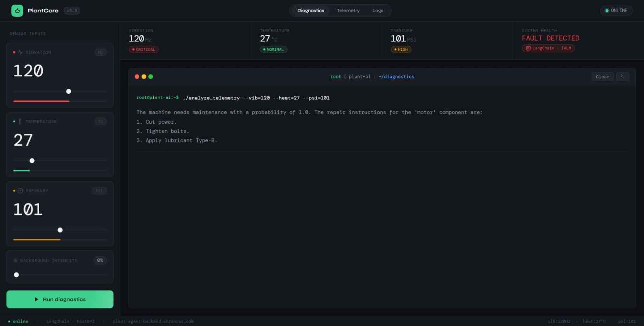Image resolution: width=644 pixels, height=326 pixels.
Task: Click the °C unit badge in Temperature card
Action: point(101,122)
